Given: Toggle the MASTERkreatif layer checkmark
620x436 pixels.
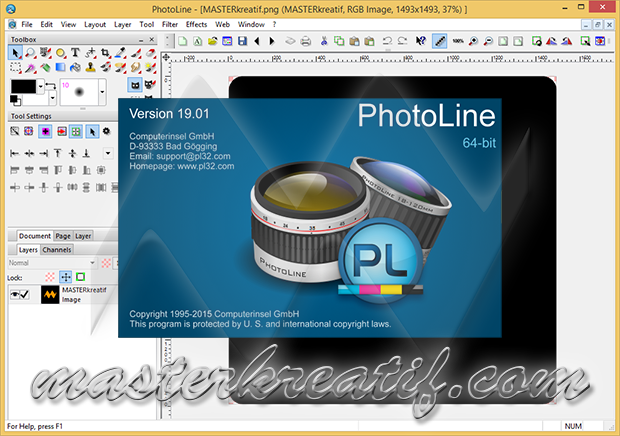Looking at the screenshot, I should 25,294.
